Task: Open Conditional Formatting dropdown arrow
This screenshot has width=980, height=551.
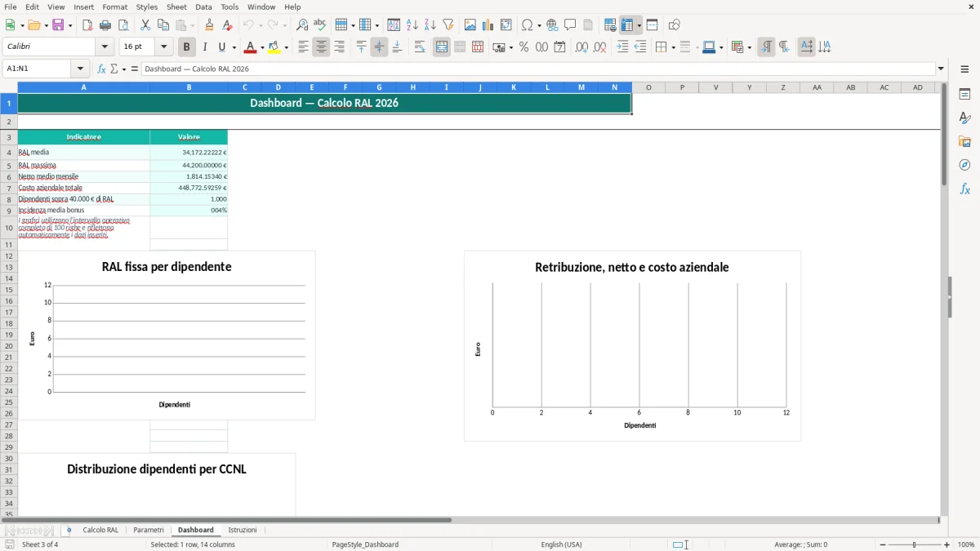Action: click(x=749, y=48)
